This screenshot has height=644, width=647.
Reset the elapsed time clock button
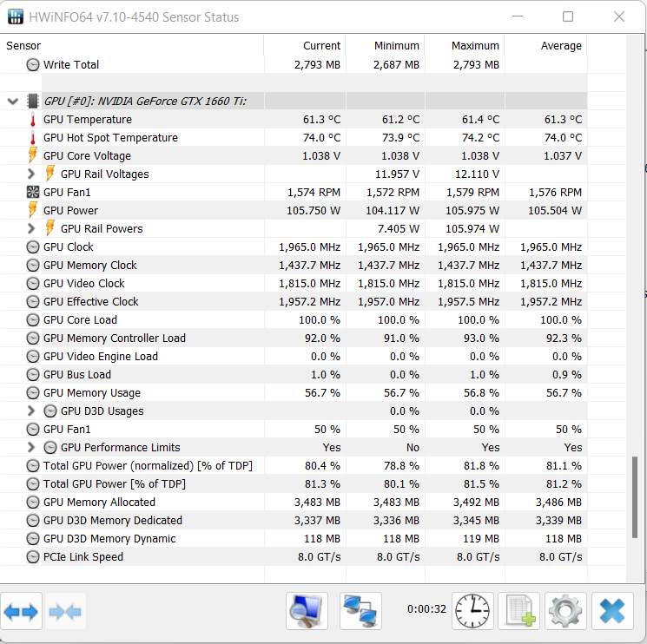[472, 611]
